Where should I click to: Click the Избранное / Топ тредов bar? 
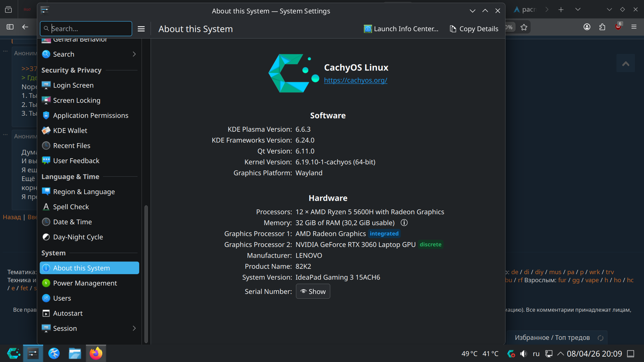click(x=557, y=338)
